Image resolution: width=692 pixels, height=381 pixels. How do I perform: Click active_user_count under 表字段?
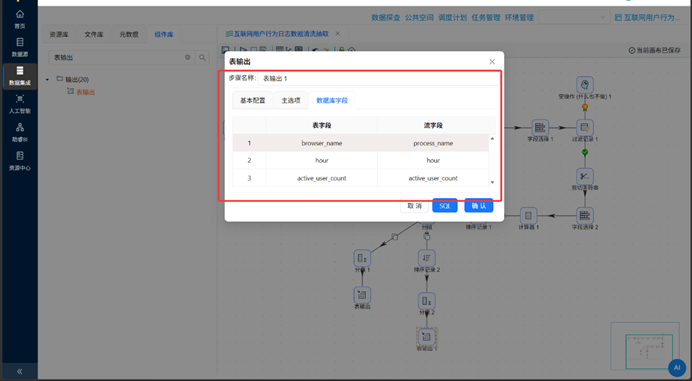(x=322, y=178)
